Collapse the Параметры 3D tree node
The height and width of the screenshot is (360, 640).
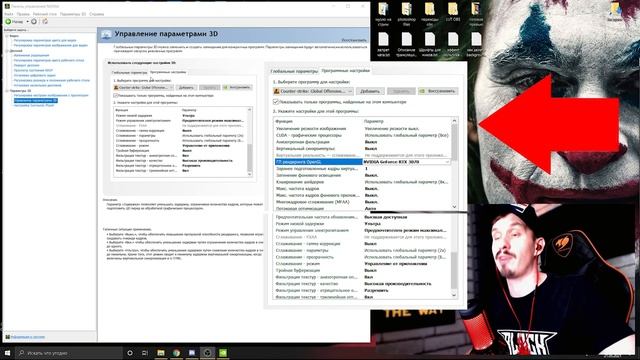(7, 91)
